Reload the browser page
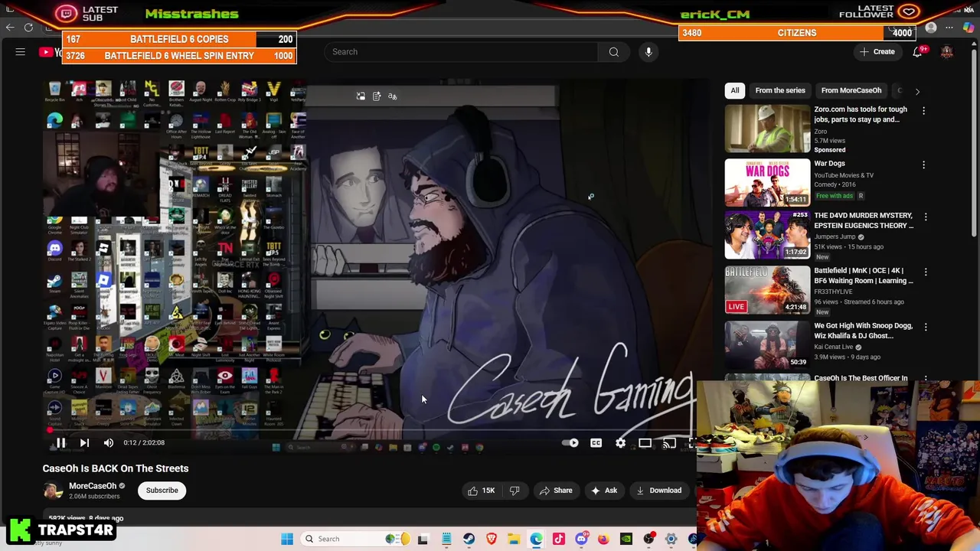 (28, 28)
